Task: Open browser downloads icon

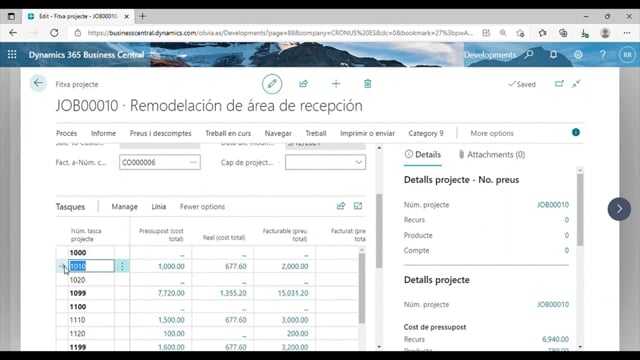Action: (x=584, y=33)
